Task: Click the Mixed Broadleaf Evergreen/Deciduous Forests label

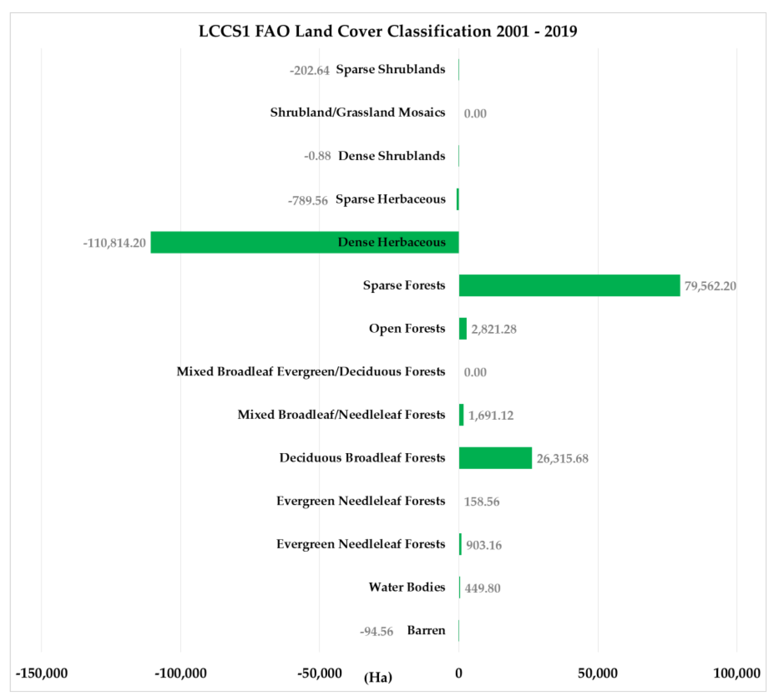Action: pyautogui.click(x=311, y=372)
